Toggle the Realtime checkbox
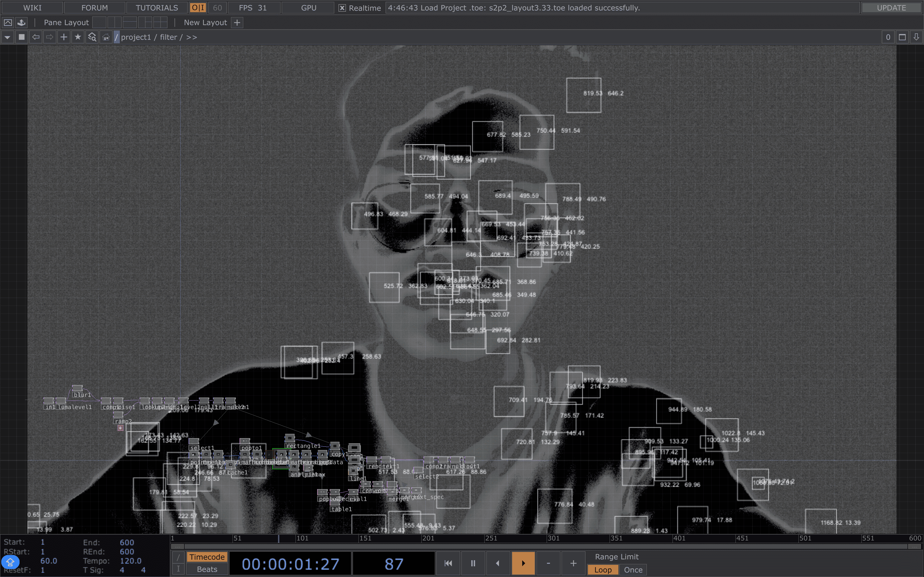This screenshot has width=924, height=577. click(343, 8)
